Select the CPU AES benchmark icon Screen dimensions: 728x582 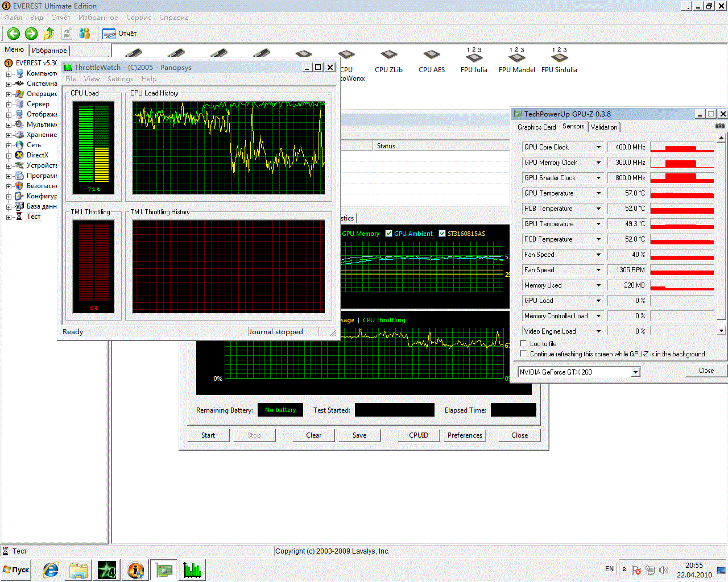pos(432,61)
